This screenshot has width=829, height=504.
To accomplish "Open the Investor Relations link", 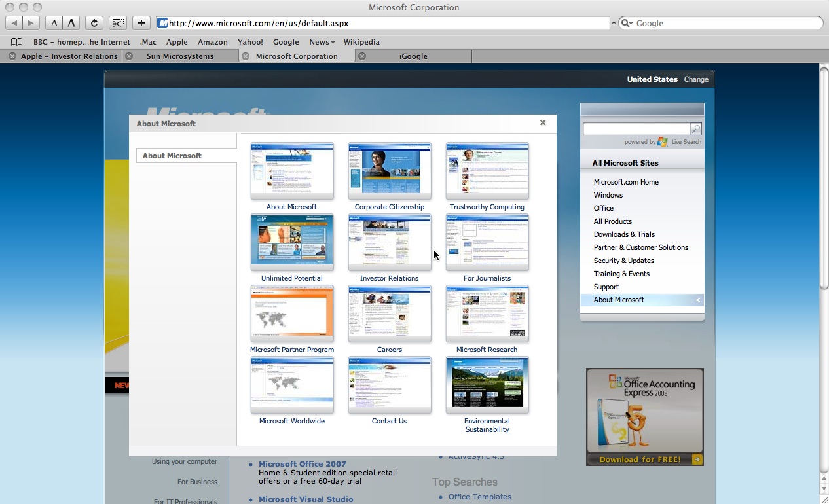I will pos(389,278).
